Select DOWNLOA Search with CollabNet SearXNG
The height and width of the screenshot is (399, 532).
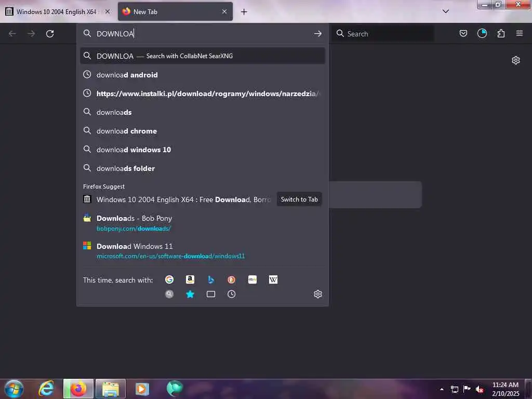pyautogui.click(x=202, y=56)
